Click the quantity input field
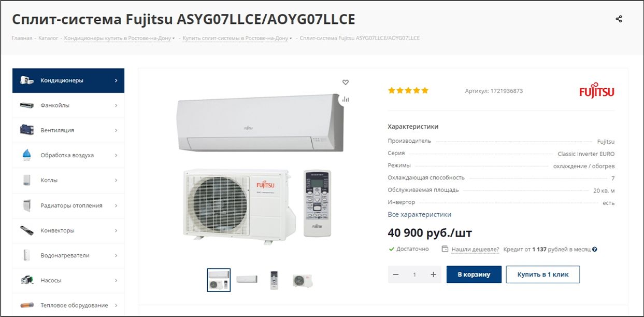 tap(414, 274)
